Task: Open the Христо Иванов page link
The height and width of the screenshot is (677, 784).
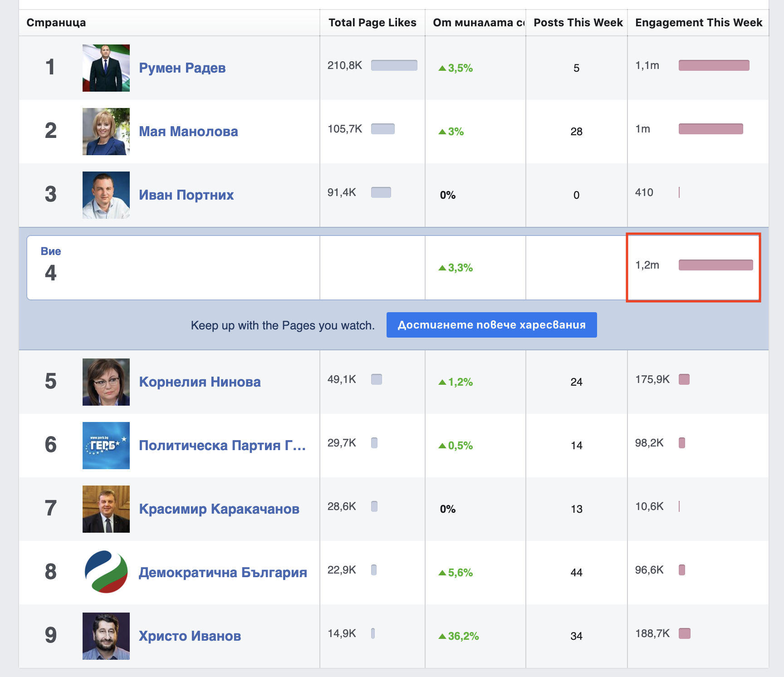Action: click(190, 636)
